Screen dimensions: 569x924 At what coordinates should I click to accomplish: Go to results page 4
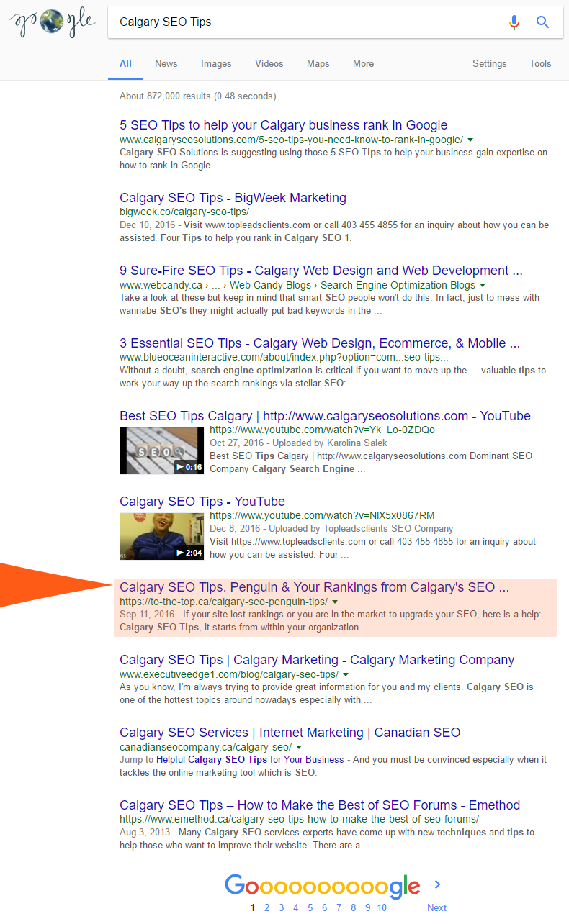[295, 907]
